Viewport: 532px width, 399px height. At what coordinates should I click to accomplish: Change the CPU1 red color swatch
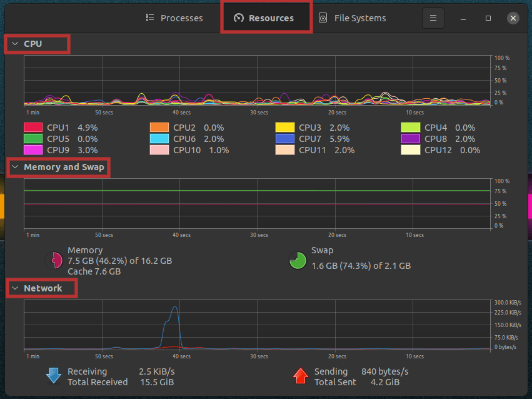pyautogui.click(x=33, y=128)
